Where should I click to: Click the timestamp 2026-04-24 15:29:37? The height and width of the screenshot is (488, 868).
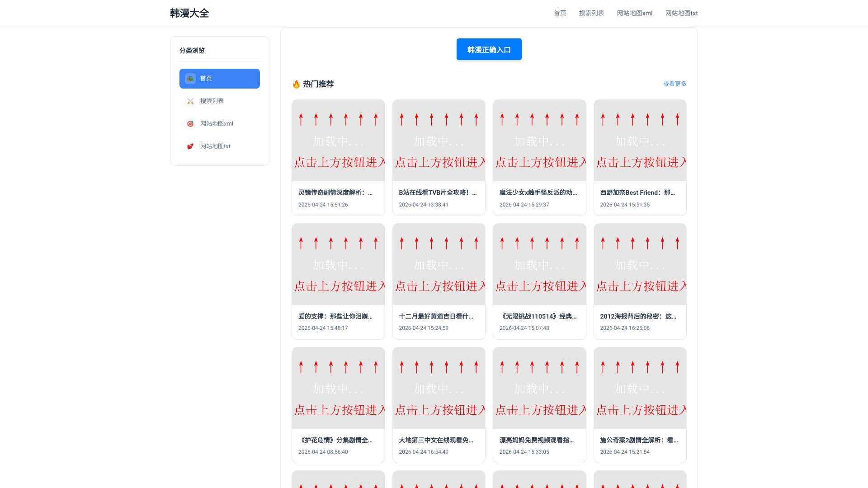[x=524, y=205]
